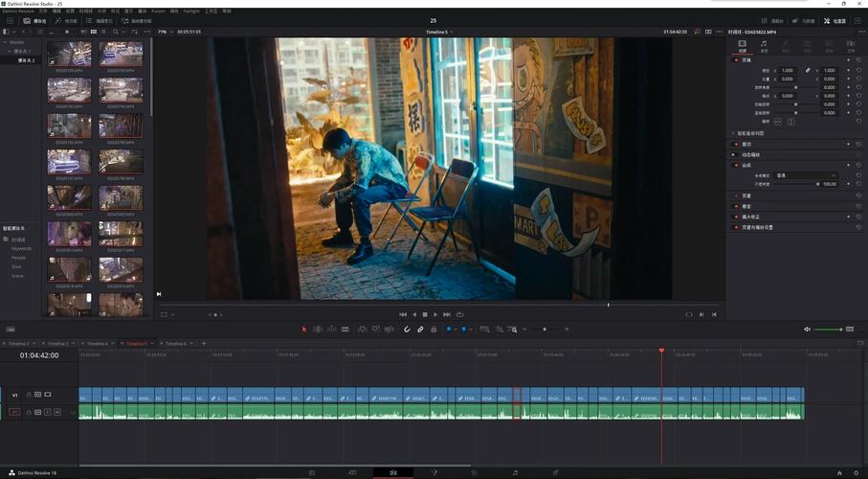Image resolution: width=868 pixels, height=479 pixels.
Task: Open the Timeline View Options icon
Action: 10,329
